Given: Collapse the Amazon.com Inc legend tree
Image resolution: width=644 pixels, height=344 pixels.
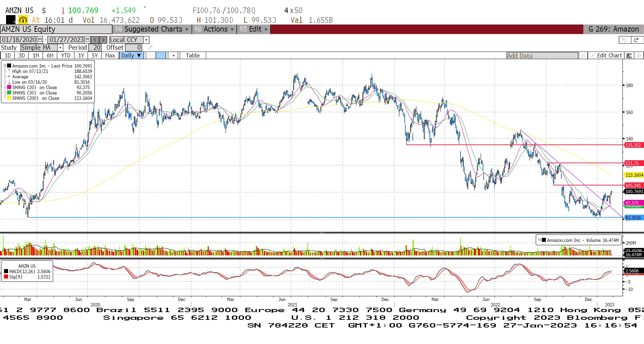Looking at the screenshot, I should (x=5, y=66).
